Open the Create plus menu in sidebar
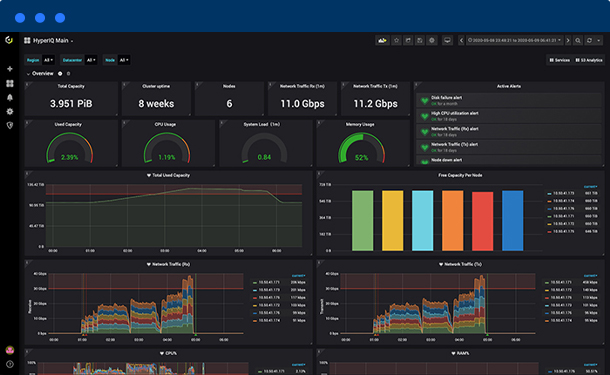 (10, 69)
